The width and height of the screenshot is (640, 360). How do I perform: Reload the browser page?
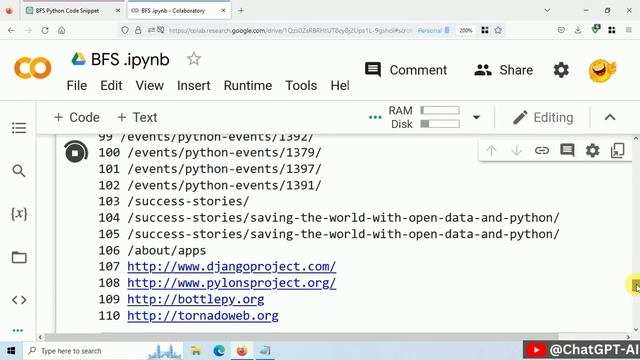point(45,30)
